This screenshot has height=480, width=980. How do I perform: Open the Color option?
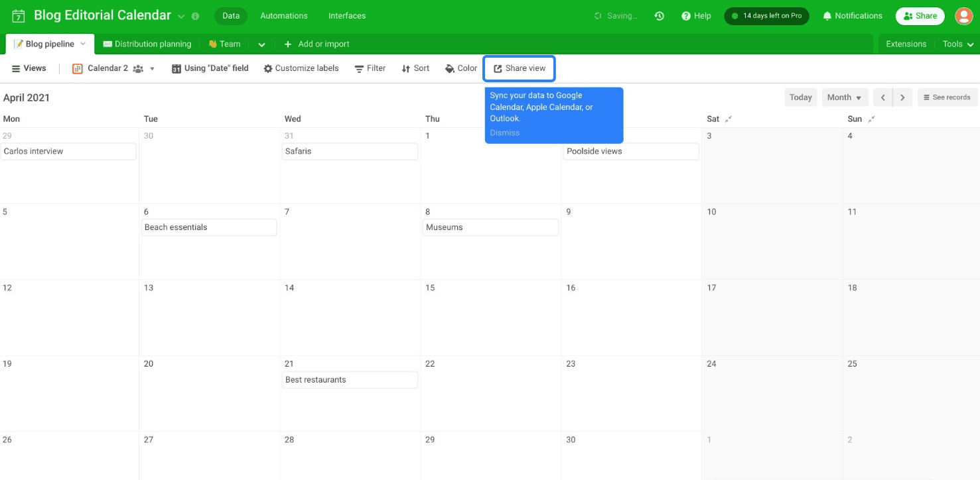pos(461,68)
